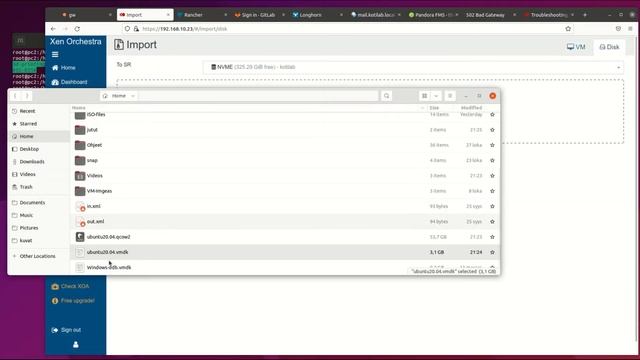This screenshot has height=360, width=640.
Task: Go back in the file manager
Action: (15, 96)
